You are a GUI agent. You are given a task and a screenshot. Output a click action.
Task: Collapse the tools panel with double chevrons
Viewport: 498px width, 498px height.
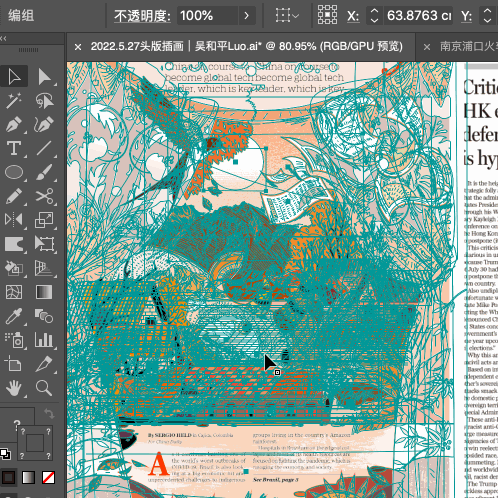click(x=3, y=39)
